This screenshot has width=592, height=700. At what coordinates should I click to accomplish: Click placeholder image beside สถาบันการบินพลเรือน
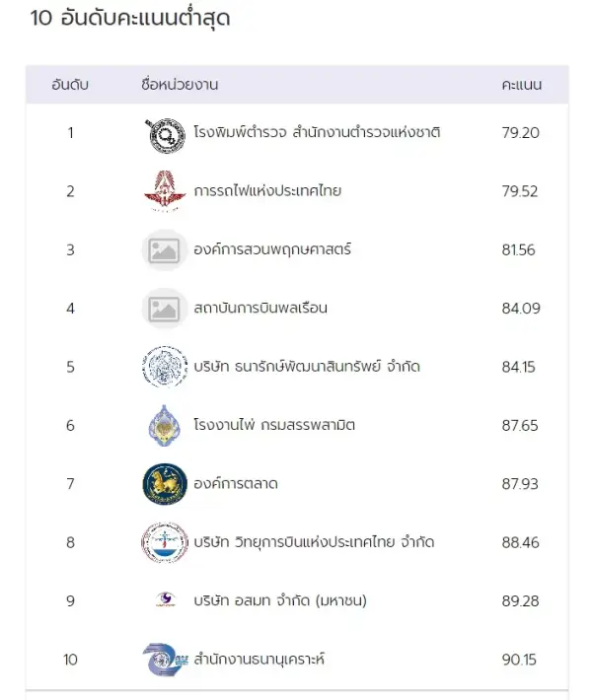click(x=164, y=309)
